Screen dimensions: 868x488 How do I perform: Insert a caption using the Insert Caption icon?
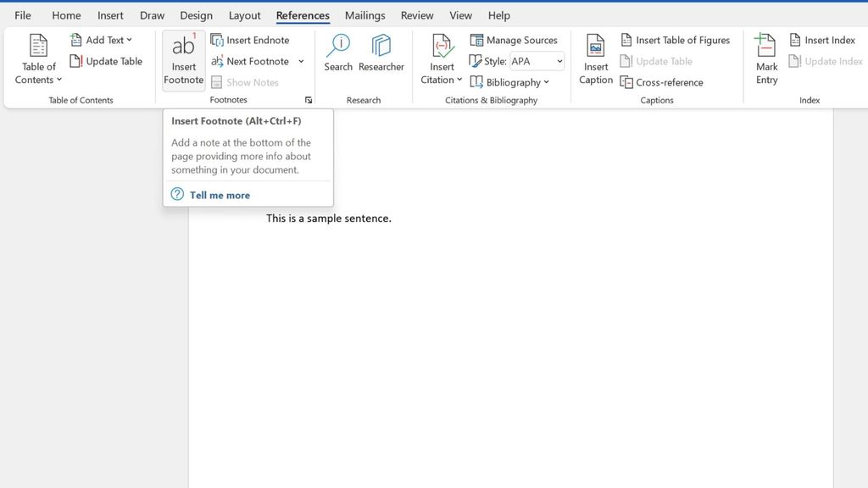click(x=595, y=58)
